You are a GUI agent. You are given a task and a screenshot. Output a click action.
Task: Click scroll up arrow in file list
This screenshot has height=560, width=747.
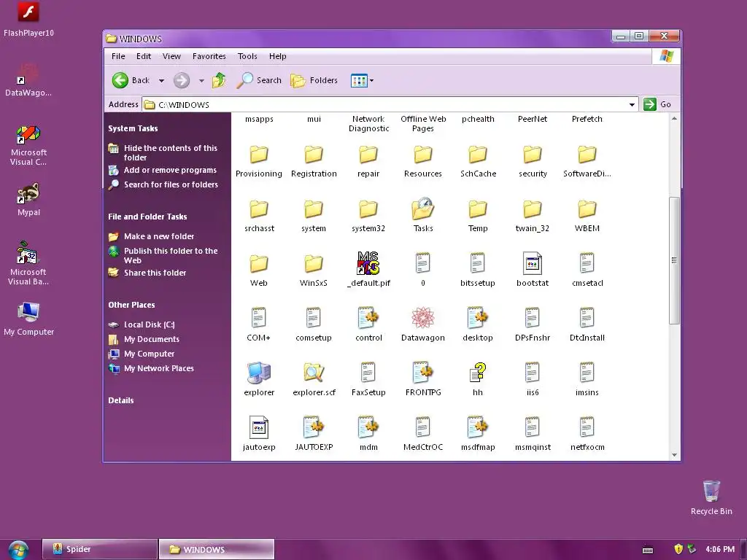click(x=674, y=119)
